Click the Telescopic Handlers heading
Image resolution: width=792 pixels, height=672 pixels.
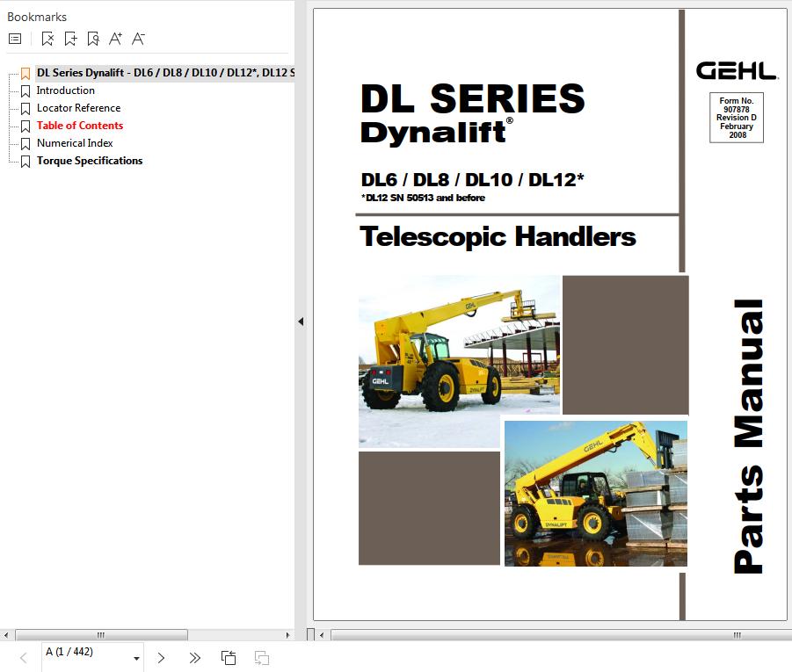498,236
